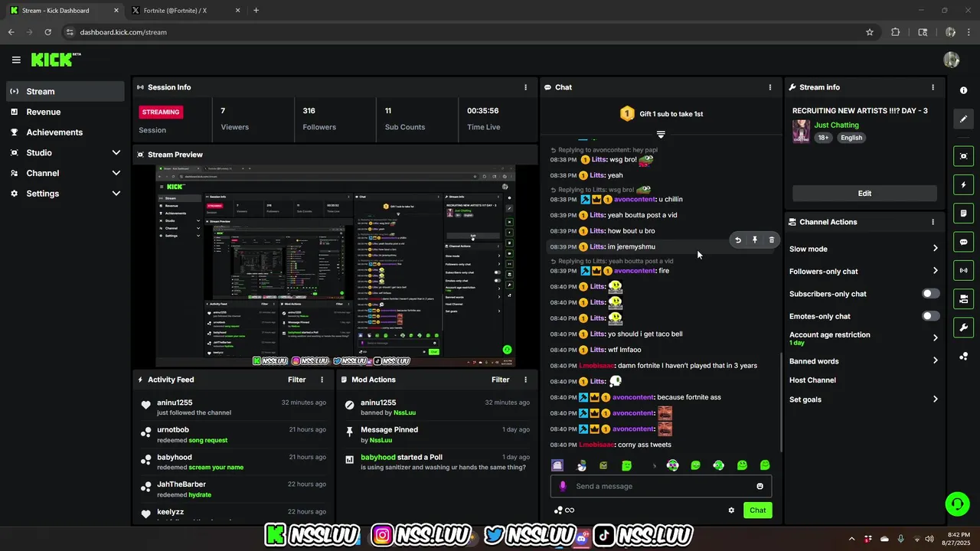Click the browser address bar URL
This screenshot has height=551, width=980.
pos(123,32)
